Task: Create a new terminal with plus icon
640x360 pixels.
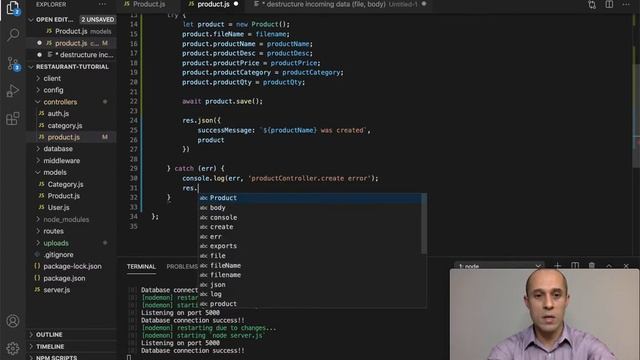Action: (x=558, y=266)
